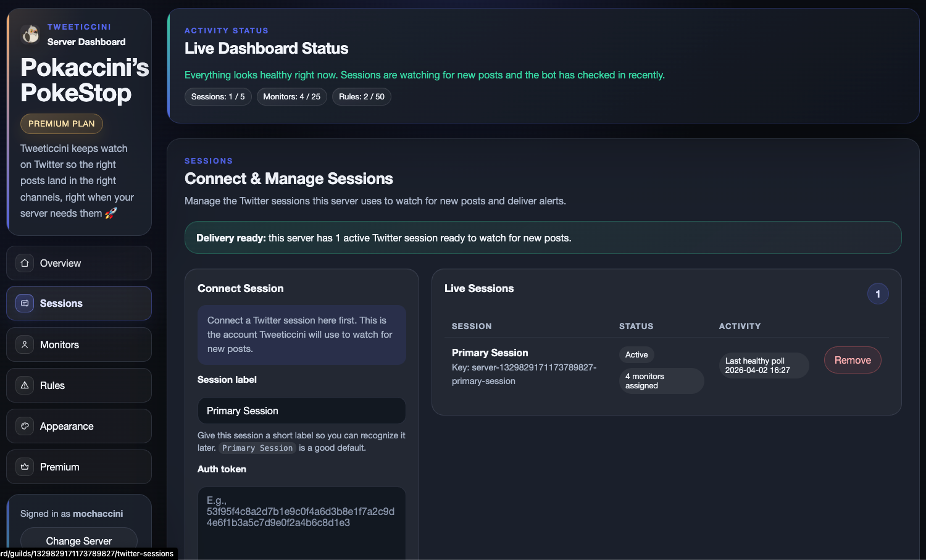The height and width of the screenshot is (560, 926).
Task: Navigate to Rules
Action: (79, 385)
